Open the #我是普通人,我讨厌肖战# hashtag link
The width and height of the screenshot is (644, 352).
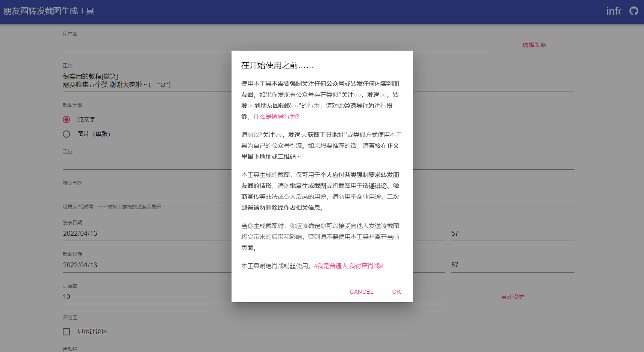pyautogui.click(x=348, y=266)
